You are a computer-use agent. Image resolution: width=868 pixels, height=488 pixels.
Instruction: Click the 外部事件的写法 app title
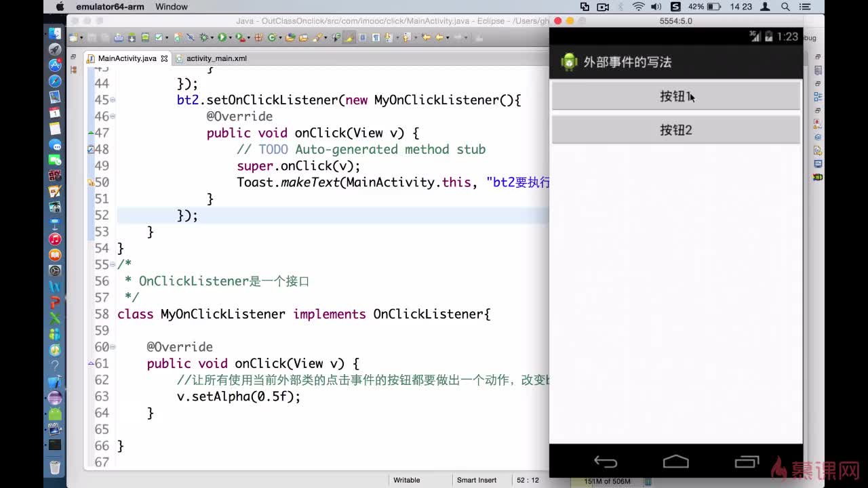click(x=627, y=62)
